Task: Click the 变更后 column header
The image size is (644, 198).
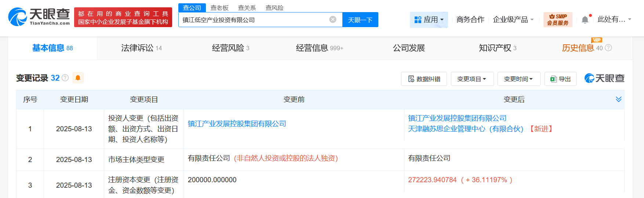Action: pos(514,99)
